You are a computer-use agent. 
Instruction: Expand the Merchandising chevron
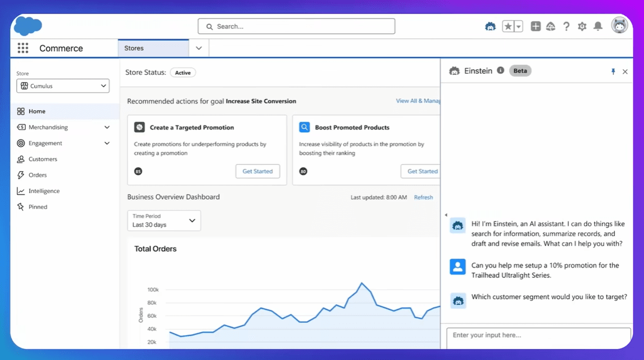point(107,127)
